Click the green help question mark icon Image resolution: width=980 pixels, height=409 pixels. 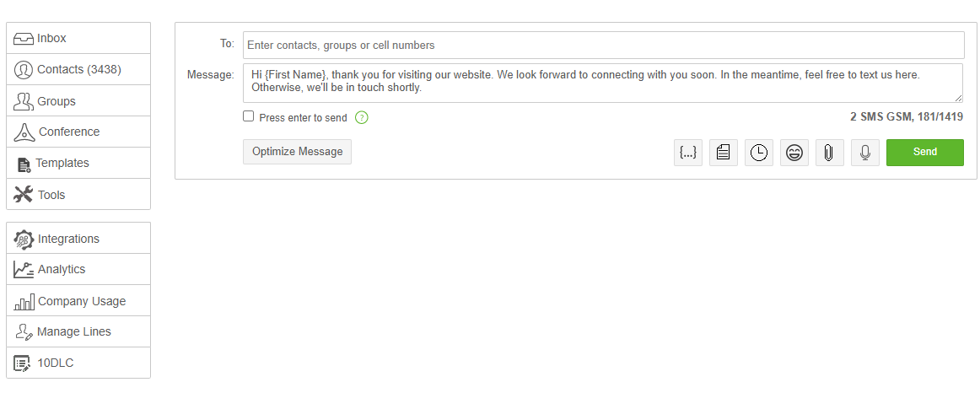point(362,118)
